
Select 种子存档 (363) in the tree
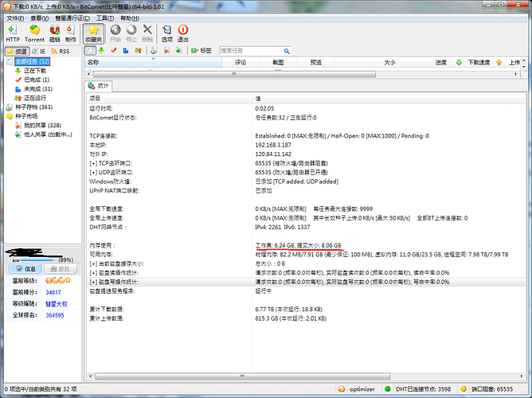point(34,107)
